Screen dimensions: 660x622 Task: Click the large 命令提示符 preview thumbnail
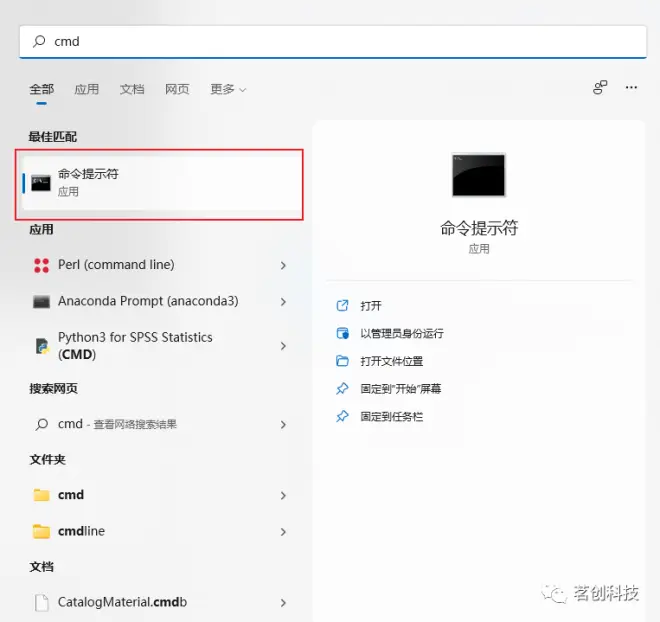(479, 175)
